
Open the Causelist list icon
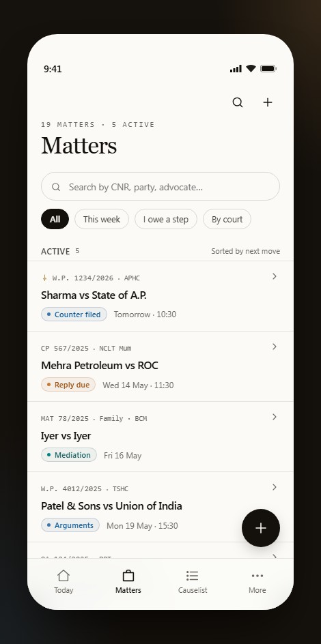tap(193, 575)
